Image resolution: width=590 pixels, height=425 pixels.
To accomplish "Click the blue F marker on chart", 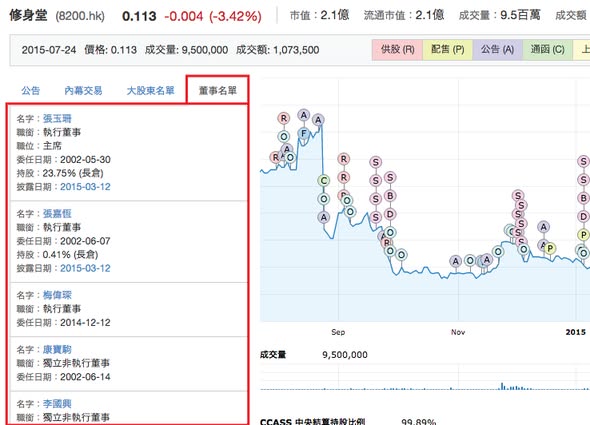I will coord(303,133).
